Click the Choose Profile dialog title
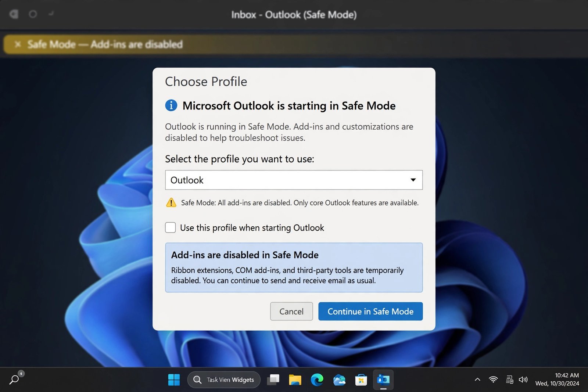Screen dimensions: 588x392 point(206,82)
